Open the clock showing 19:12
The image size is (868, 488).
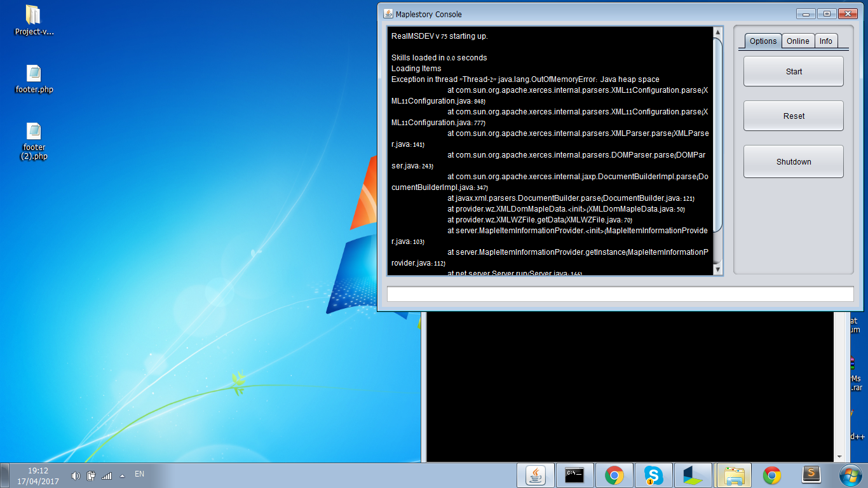click(x=38, y=476)
